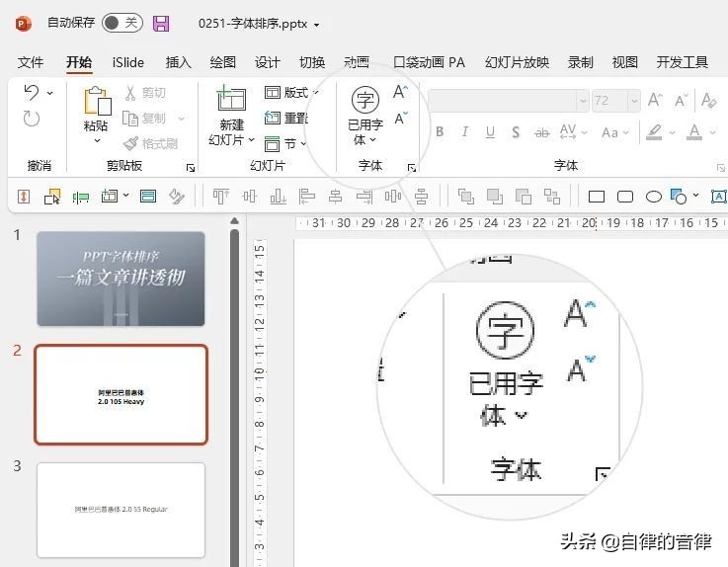The width and height of the screenshot is (728, 567).
Task: Click the large increase font size A in the font toolbar
Action: click(655, 100)
